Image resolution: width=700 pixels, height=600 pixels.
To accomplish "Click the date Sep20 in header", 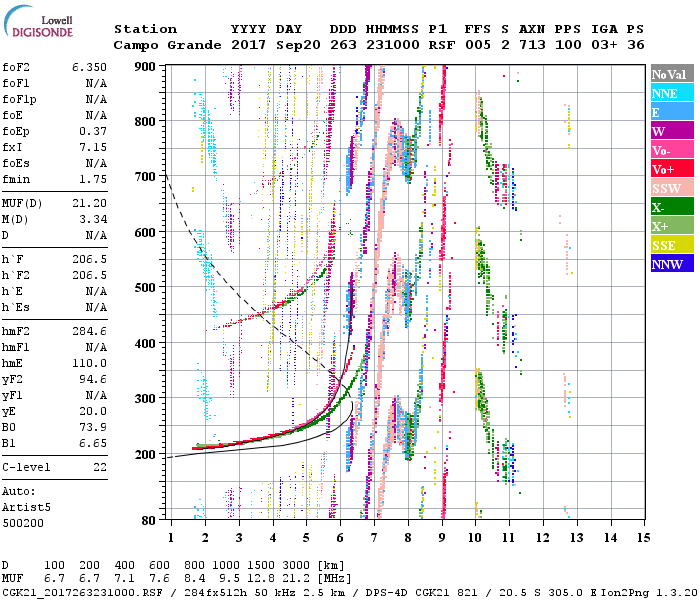I will [x=298, y=45].
